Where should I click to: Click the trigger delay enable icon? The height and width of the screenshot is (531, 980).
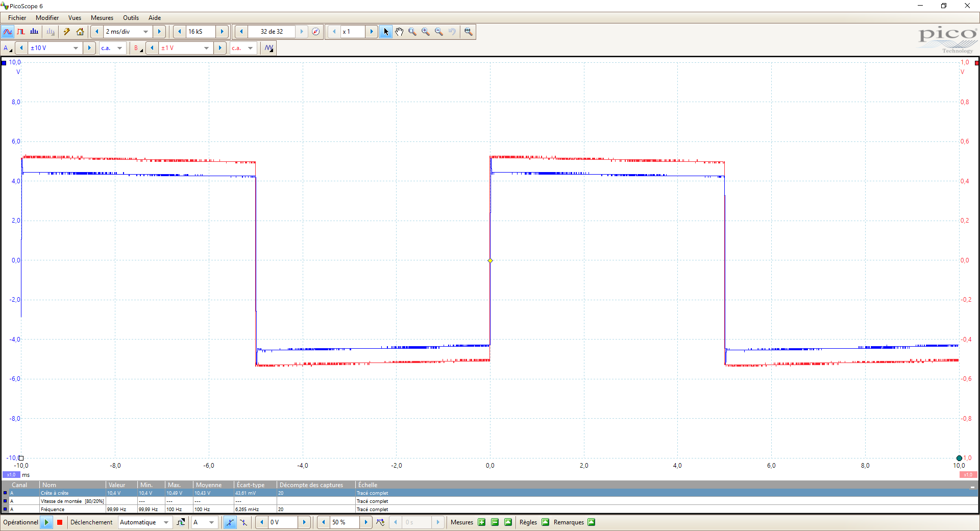coord(380,522)
